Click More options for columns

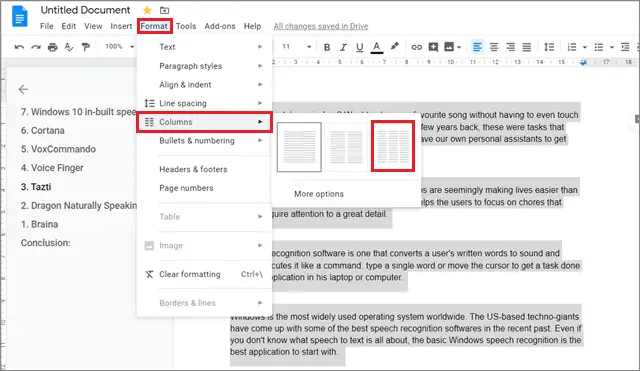click(319, 194)
